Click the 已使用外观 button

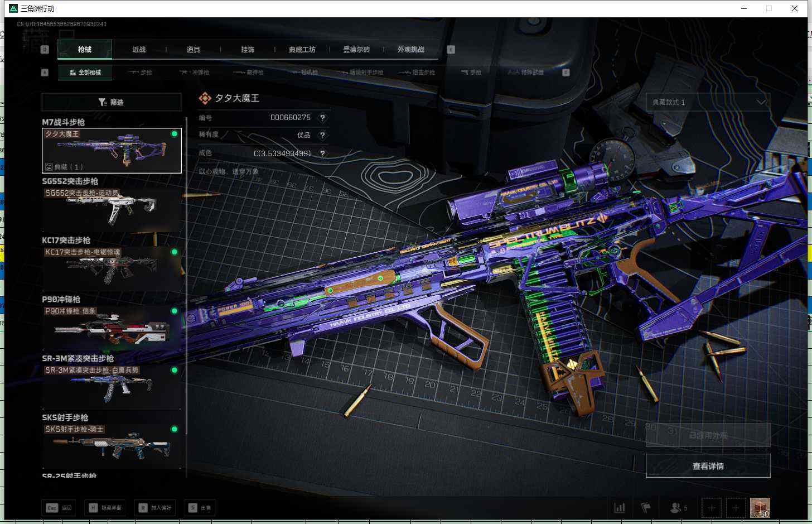click(708, 435)
